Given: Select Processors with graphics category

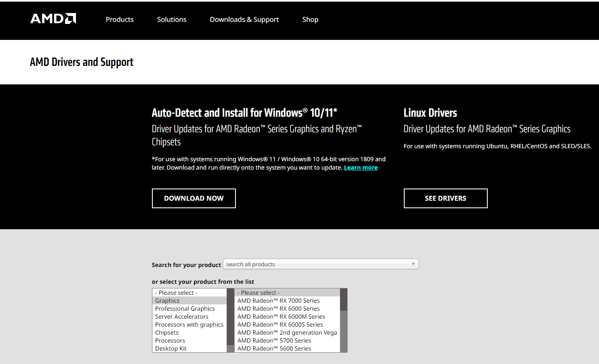Looking at the screenshot, I should (x=189, y=325).
